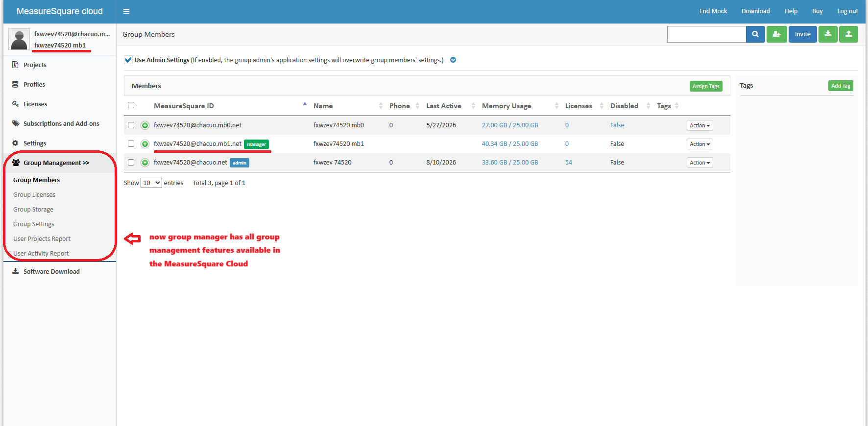The height and width of the screenshot is (426, 868).
Task: Sort by MeasureSquare ID column arrow
Action: (305, 104)
